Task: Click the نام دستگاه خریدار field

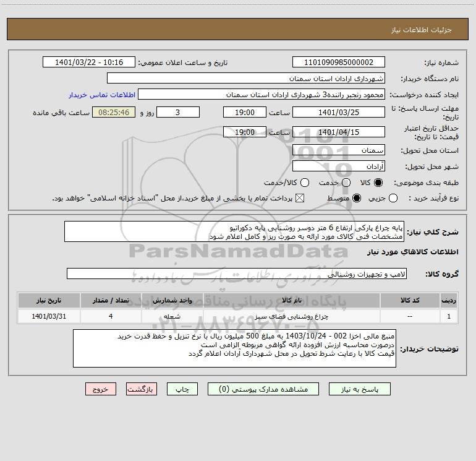Action: click(246, 78)
